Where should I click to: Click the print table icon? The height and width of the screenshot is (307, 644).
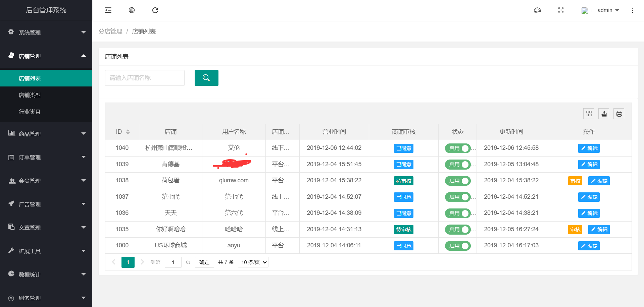point(619,114)
